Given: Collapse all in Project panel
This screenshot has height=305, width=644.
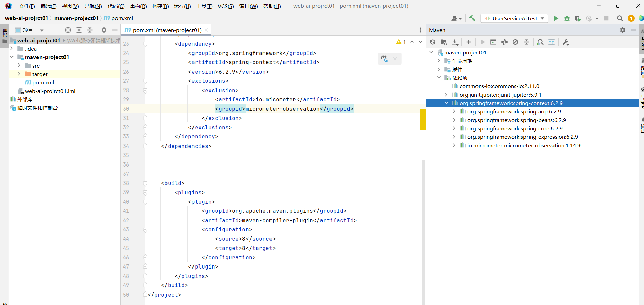Looking at the screenshot, I should pos(90,30).
